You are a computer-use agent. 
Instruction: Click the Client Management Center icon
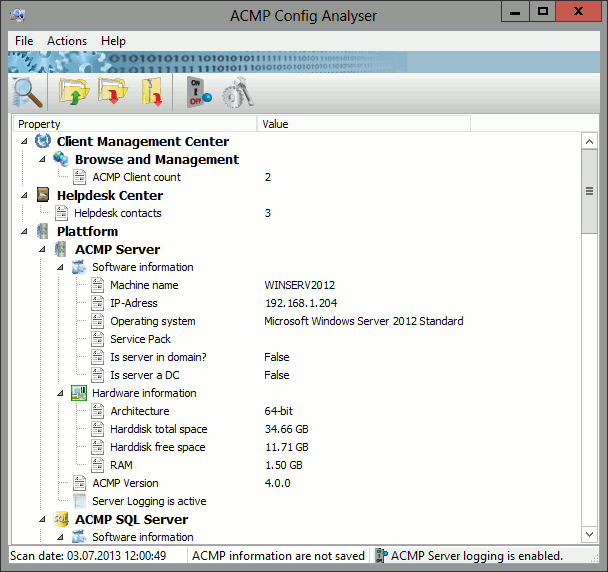(x=43, y=141)
